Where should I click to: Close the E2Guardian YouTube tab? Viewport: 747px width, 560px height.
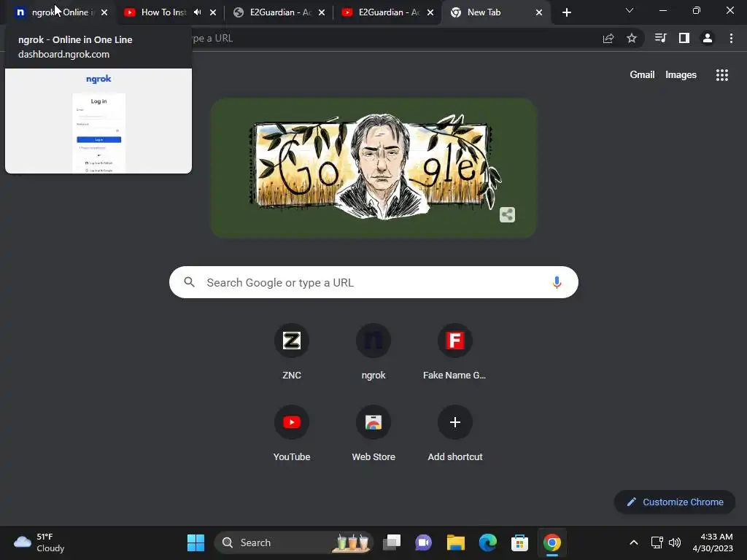click(x=430, y=12)
